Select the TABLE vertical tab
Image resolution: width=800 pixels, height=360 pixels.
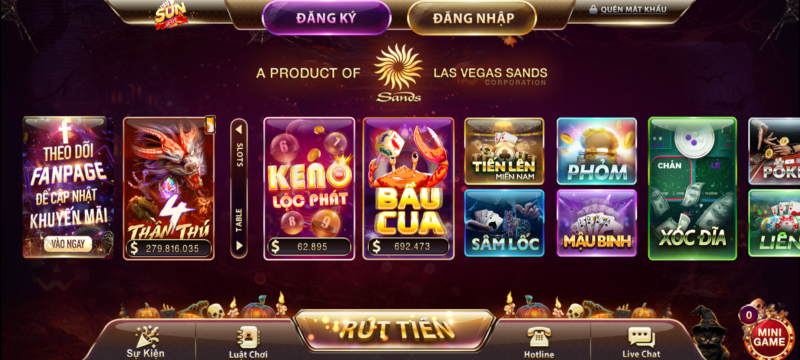tap(239, 220)
